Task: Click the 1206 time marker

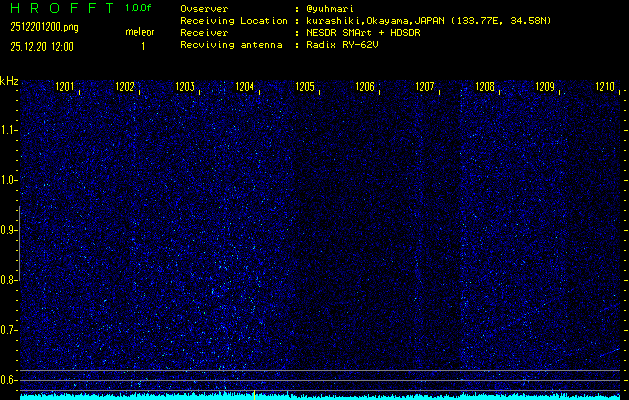Action: click(x=365, y=87)
